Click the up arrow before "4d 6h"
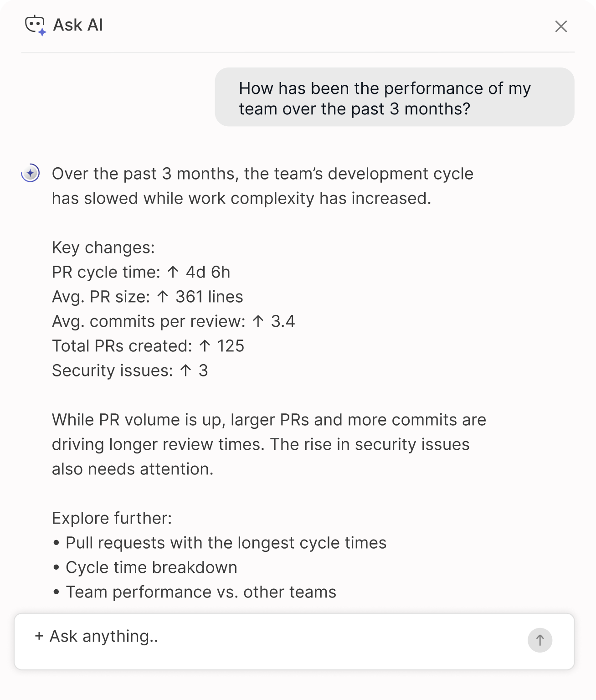The height and width of the screenshot is (700, 596). (173, 272)
